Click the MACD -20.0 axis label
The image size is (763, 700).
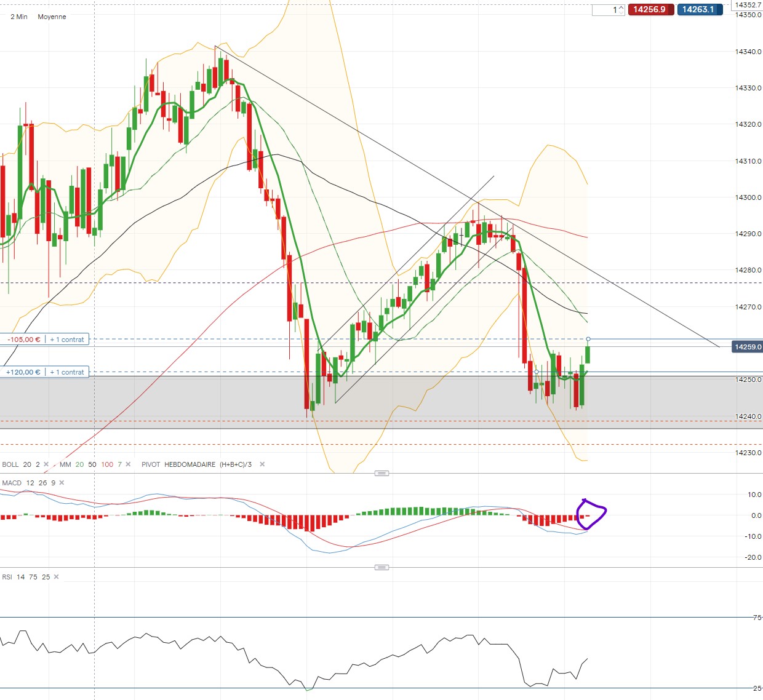tap(753, 557)
